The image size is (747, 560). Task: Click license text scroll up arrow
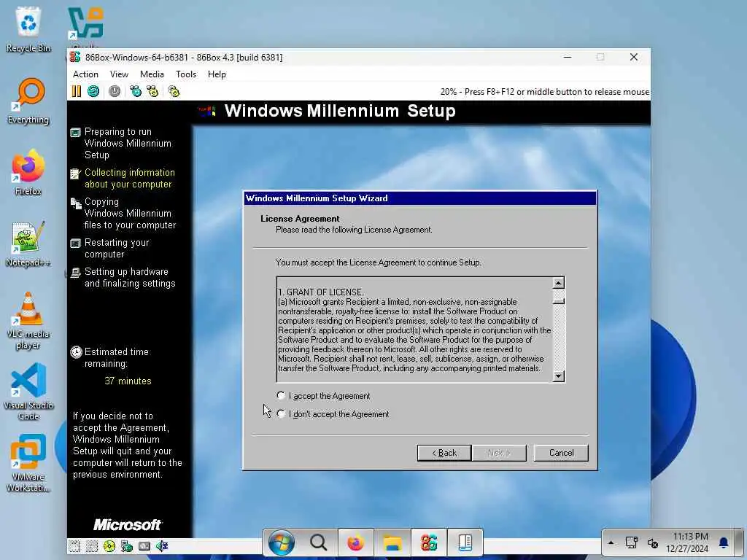[559, 283]
